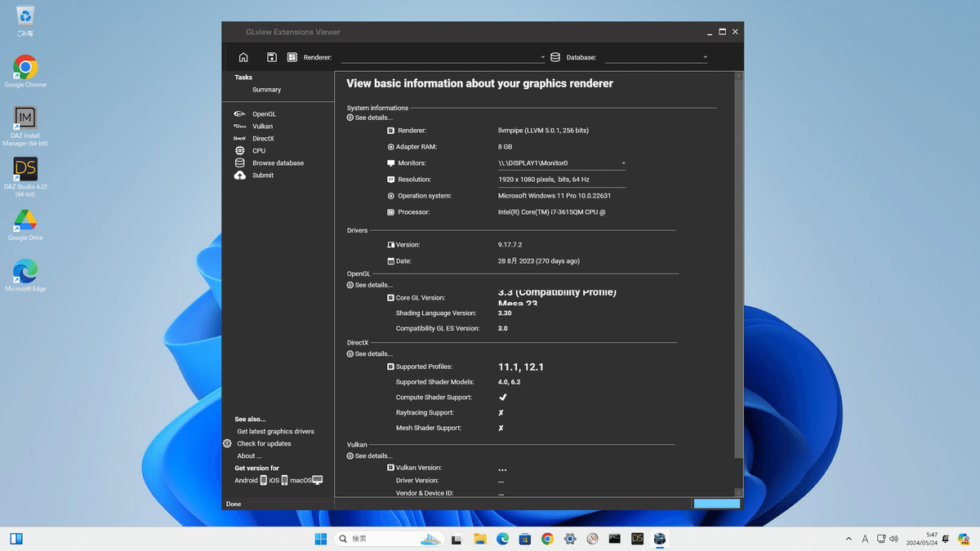Click the Submit cloud-upload icon
This screenshot has width=980, height=551.
point(240,176)
